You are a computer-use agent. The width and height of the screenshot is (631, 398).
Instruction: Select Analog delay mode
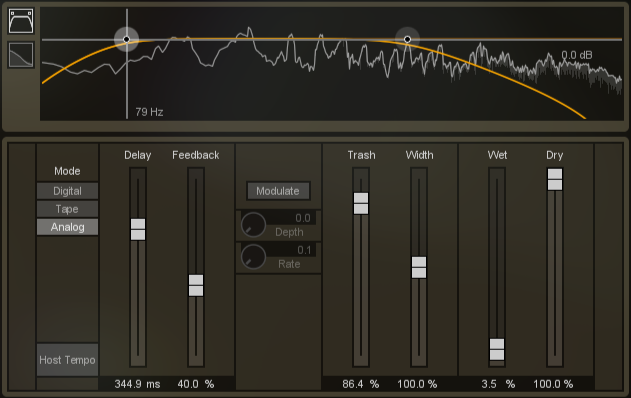67,227
